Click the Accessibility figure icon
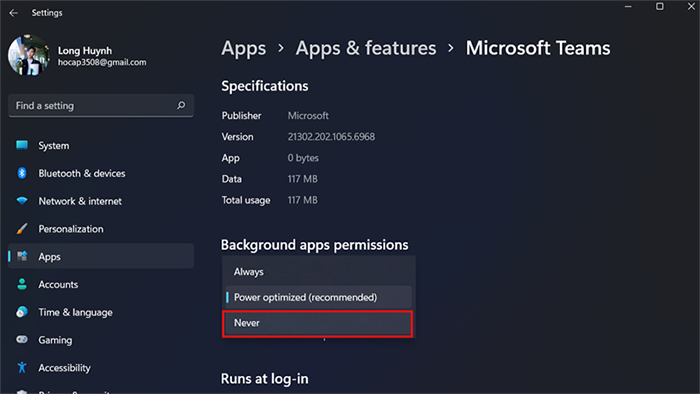 [x=22, y=367]
